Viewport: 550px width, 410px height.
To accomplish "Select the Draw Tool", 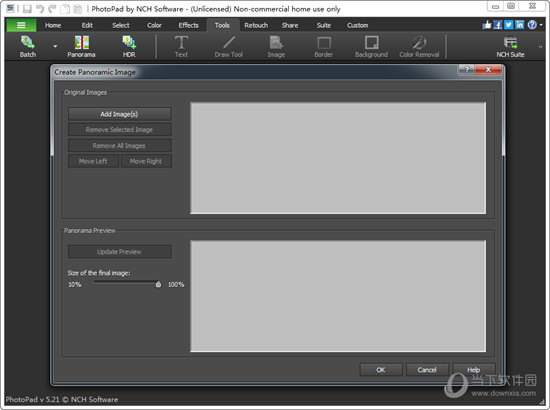I will (229, 46).
